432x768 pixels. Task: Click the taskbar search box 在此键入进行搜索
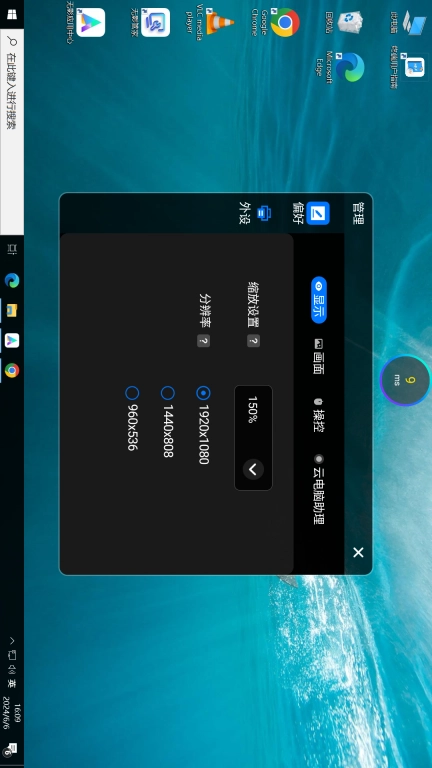(x=12, y=131)
